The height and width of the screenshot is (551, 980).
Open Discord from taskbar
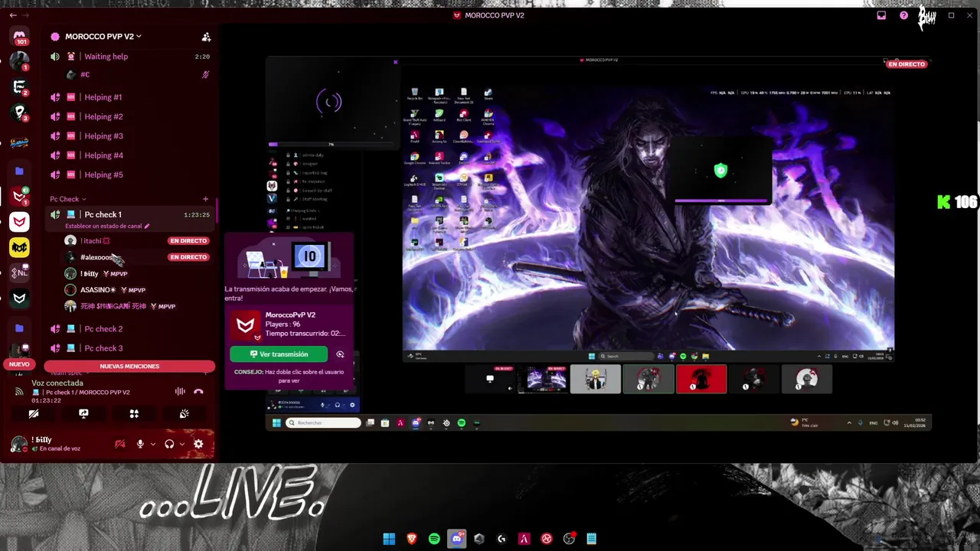(x=457, y=539)
